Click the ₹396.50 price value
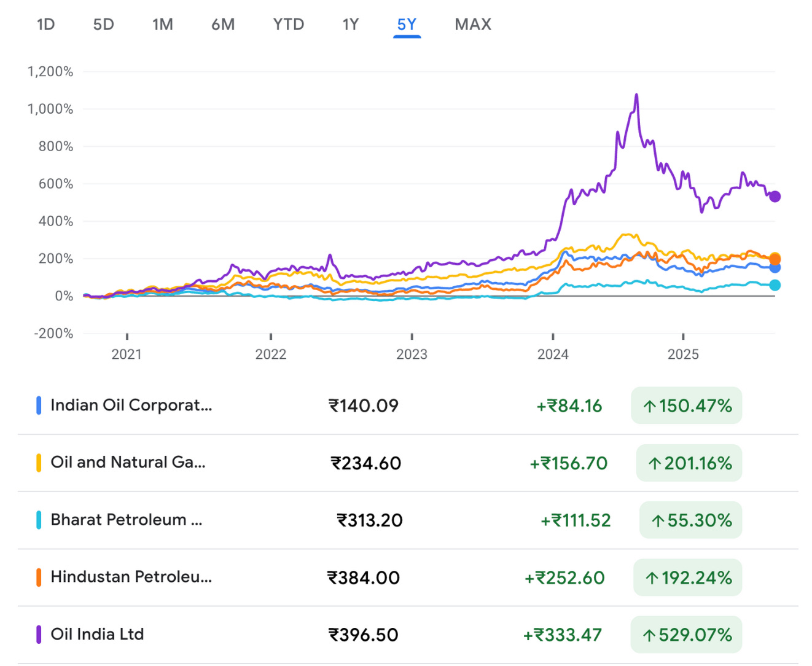The image size is (812, 666). click(364, 635)
